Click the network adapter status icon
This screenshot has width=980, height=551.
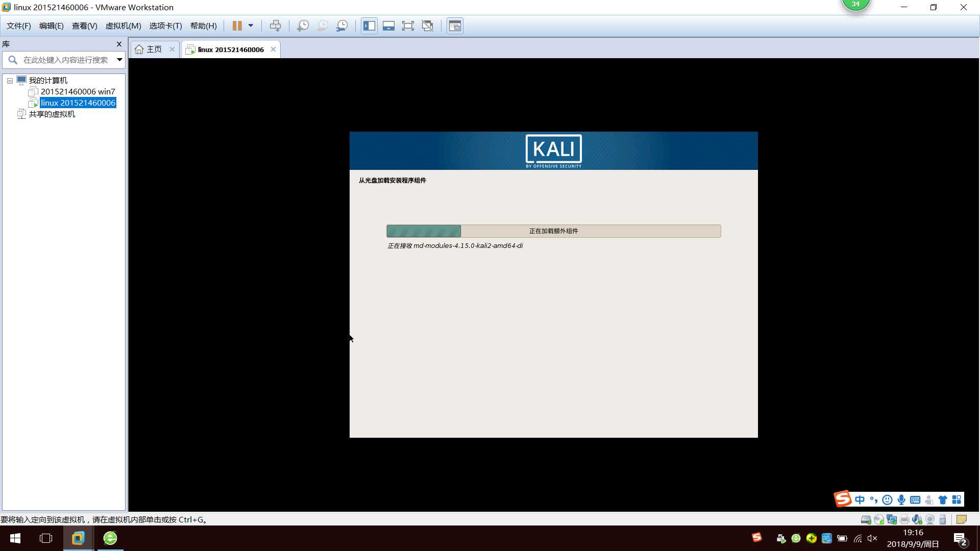[892, 520]
